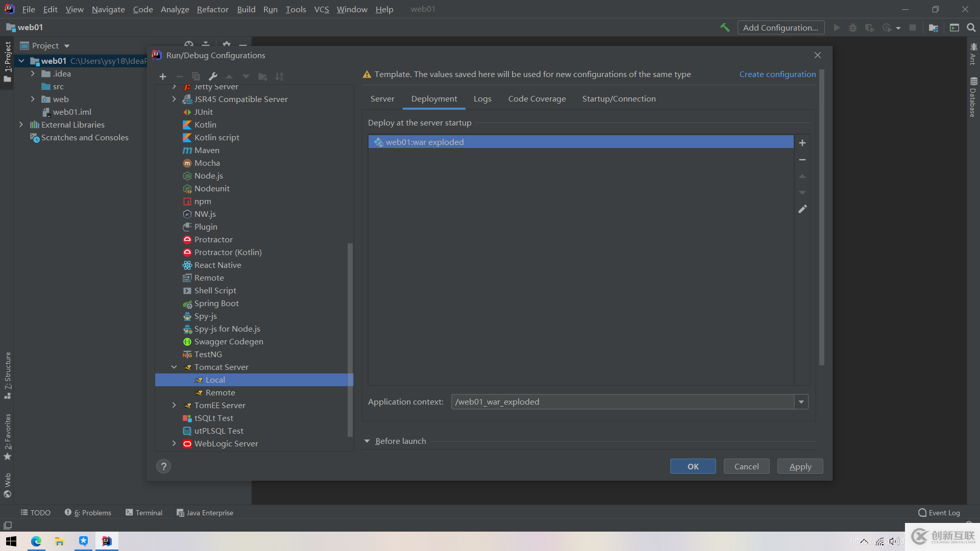The height and width of the screenshot is (551, 980).
Task: Click the configuration list vertical scrollbar
Action: pos(350,339)
